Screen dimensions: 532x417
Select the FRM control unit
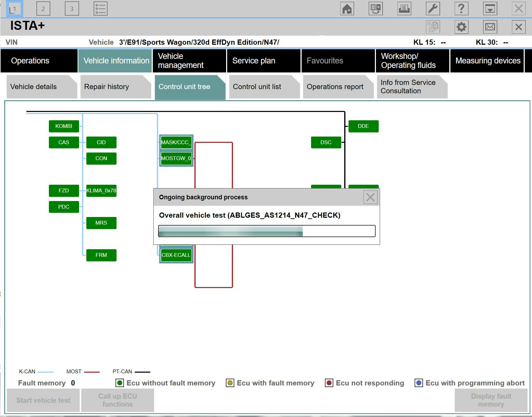(101, 255)
